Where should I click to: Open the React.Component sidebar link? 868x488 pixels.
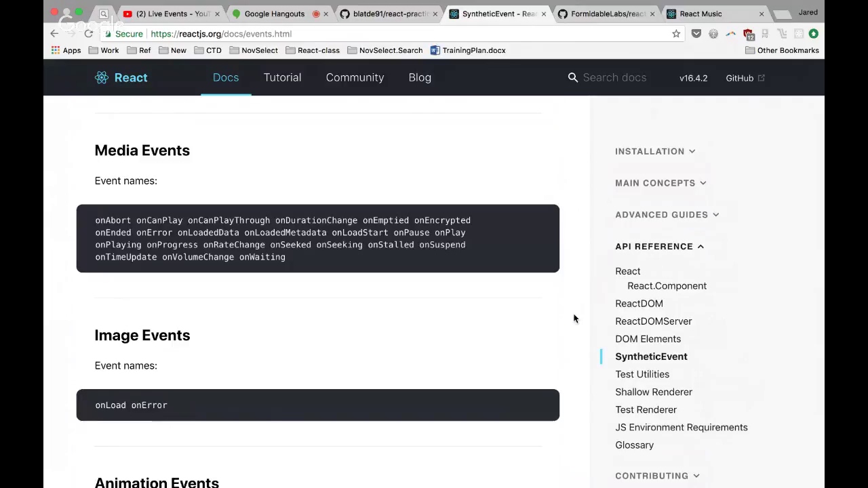[667, 286]
